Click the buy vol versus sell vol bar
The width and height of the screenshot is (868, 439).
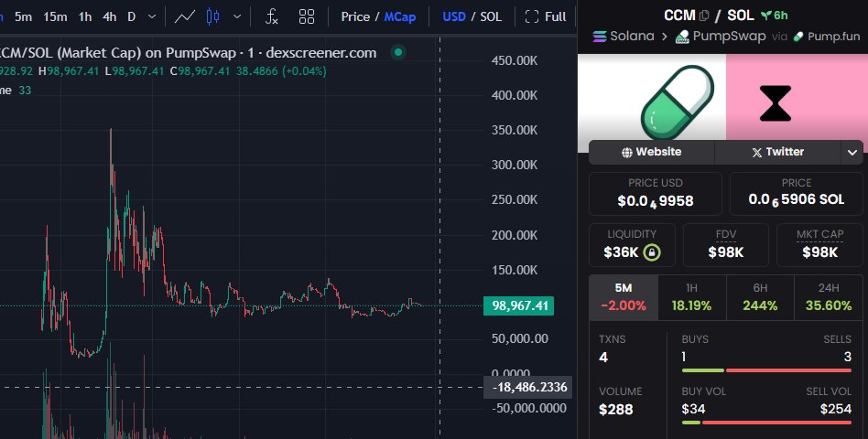(x=766, y=423)
